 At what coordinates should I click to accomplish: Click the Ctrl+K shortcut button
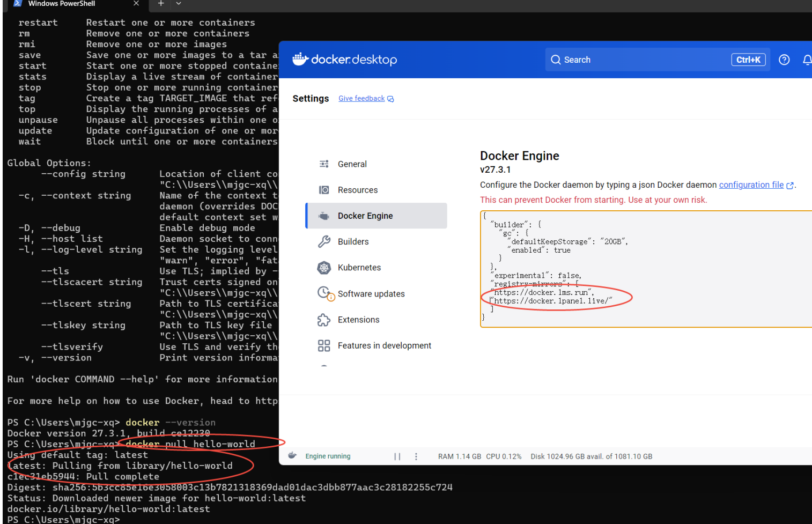748,60
